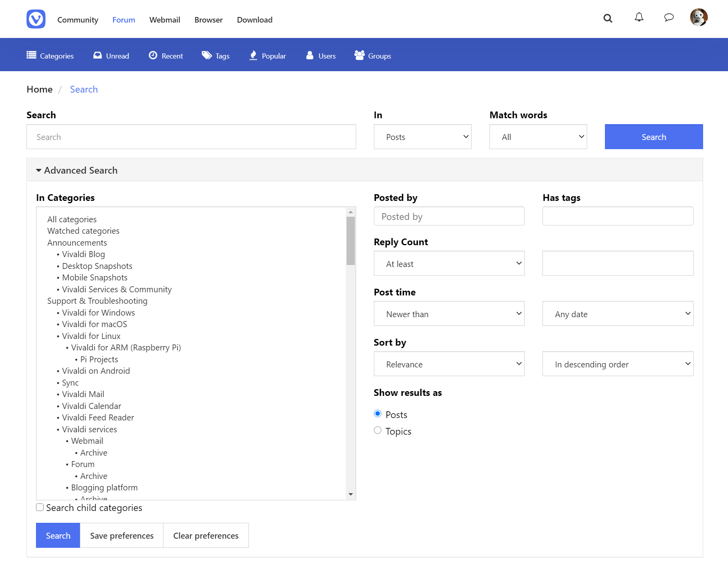This screenshot has height=579, width=728.
Task: Focus the Has tags field
Action: coord(618,216)
